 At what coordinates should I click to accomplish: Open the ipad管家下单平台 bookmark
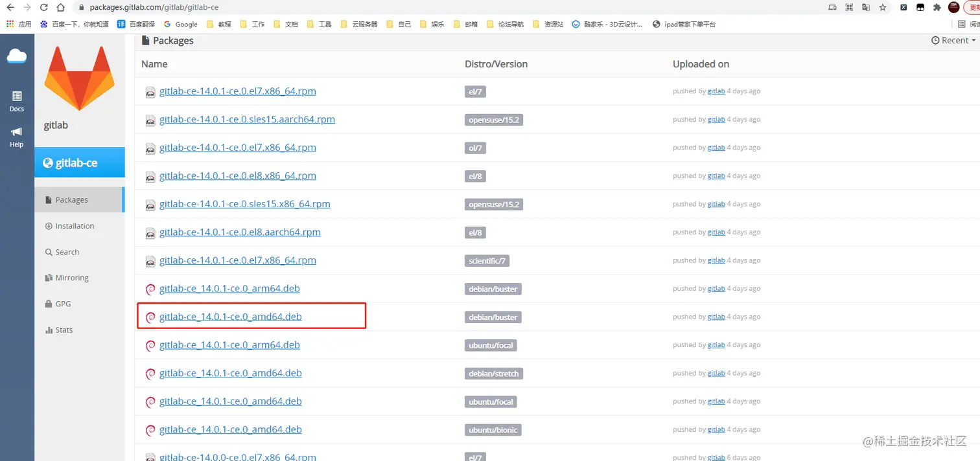(684, 24)
